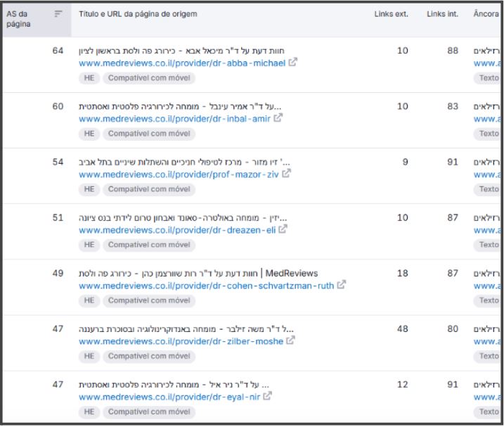Select the Hebrew title ending with MedReviews

tap(198, 274)
